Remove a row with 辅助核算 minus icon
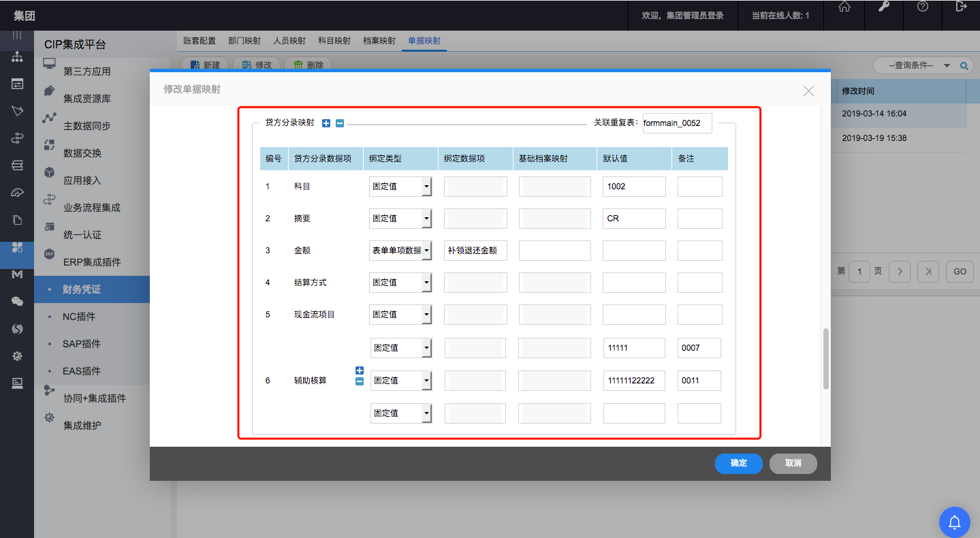 (360, 381)
